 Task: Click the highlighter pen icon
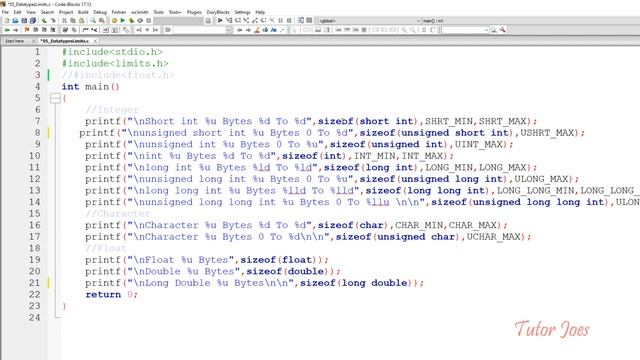coord(257,30)
